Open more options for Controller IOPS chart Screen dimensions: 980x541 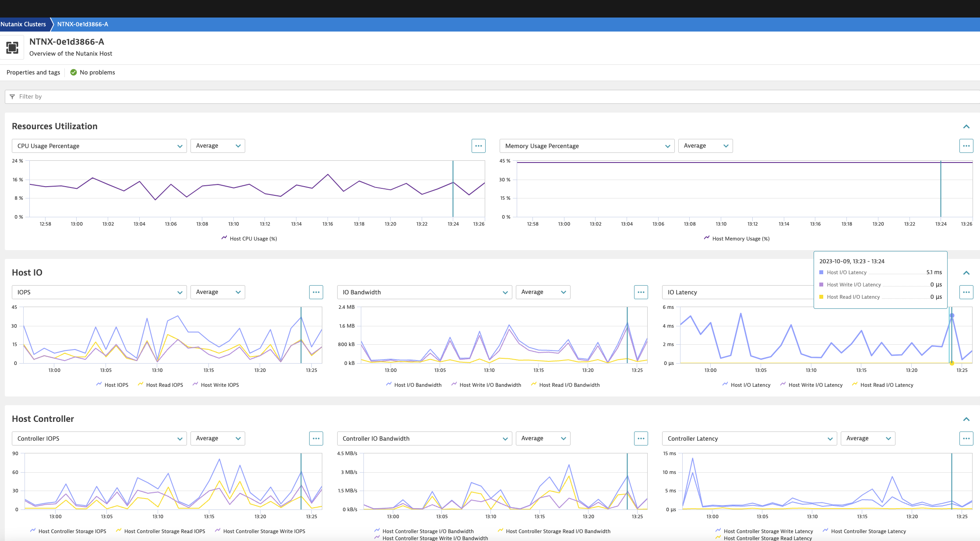[316, 438]
